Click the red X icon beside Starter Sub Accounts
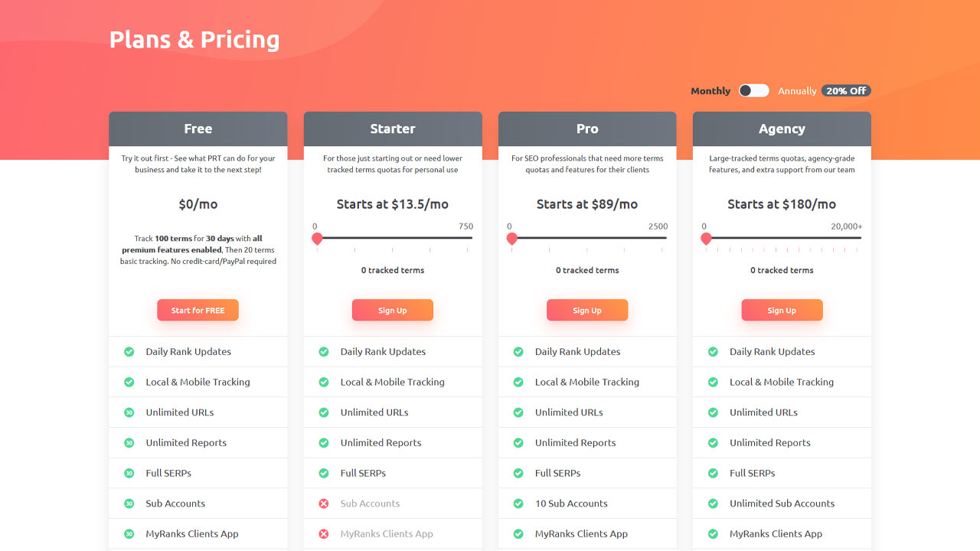This screenshot has height=551, width=980. point(324,504)
